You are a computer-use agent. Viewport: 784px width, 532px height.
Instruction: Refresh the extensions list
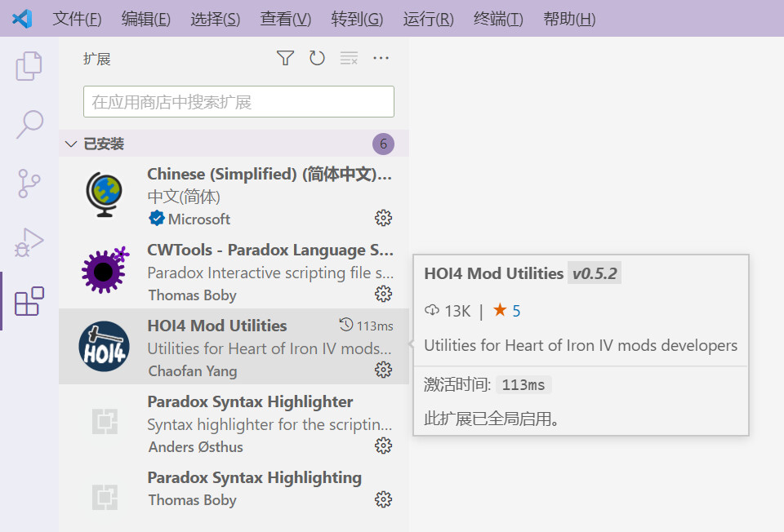point(317,58)
